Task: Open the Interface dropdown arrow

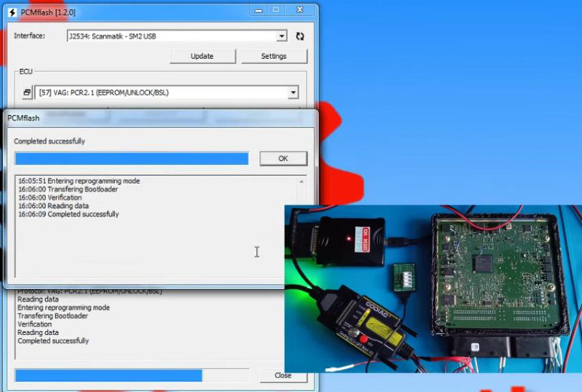Action: tap(282, 36)
